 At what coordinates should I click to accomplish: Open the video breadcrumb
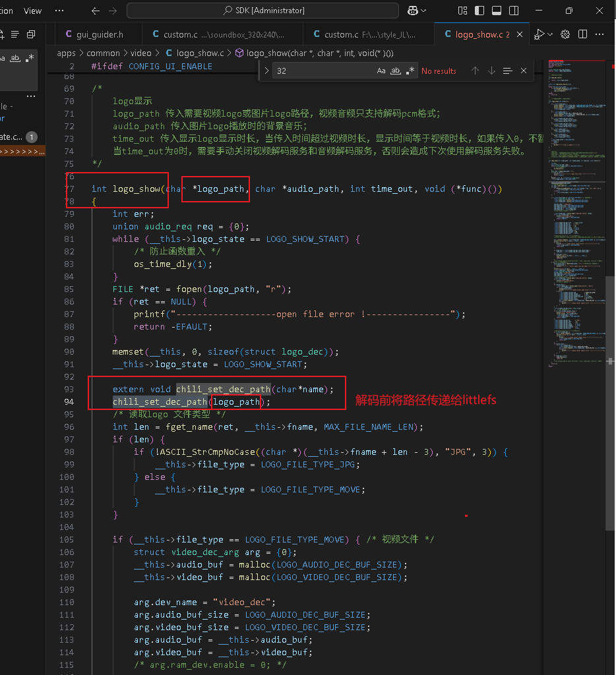(x=141, y=53)
